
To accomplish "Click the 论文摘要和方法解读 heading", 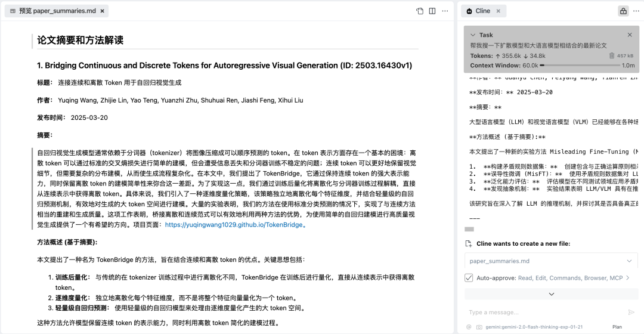I will [x=80, y=40].
